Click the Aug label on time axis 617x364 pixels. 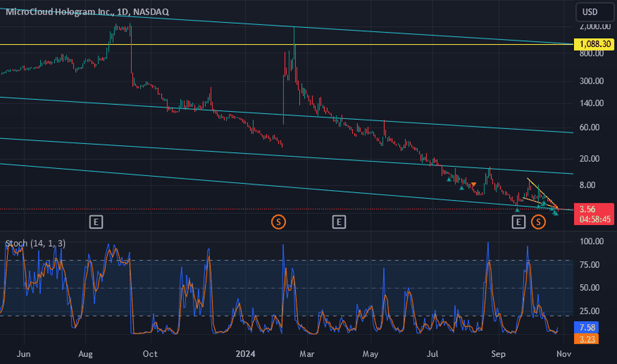tap(85, 354)
